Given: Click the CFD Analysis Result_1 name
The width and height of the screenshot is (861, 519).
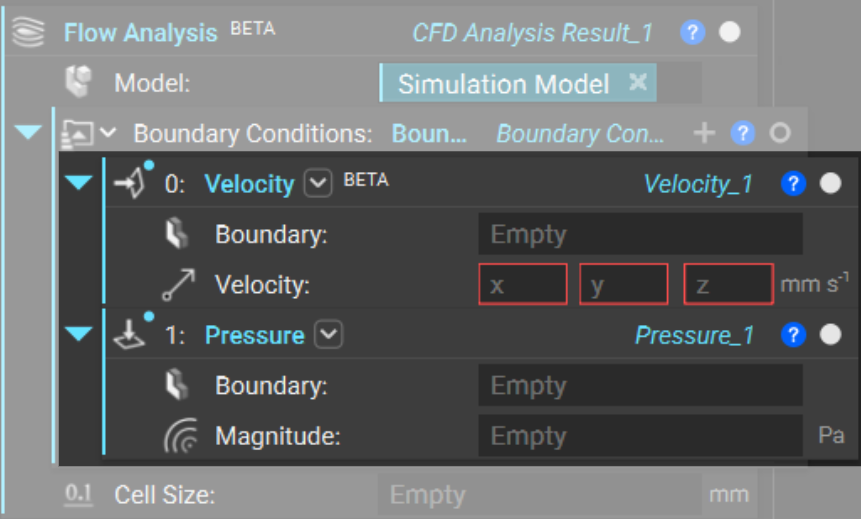Looking at the screenshot, I should coord(532,33).
